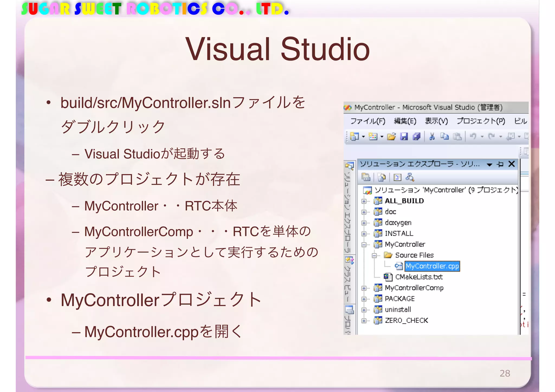Select the Source Files folder label

pyautogui.click(x=414, y=255)
